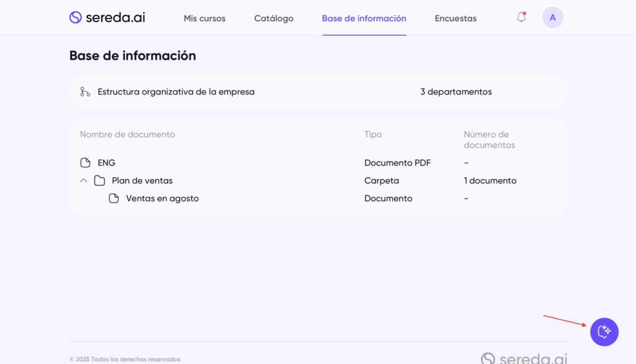Image resolution: width=636 pixels, height=364 pixels.
Task: Click the Plan de ventas folder icon
Action: pos(99,181)
